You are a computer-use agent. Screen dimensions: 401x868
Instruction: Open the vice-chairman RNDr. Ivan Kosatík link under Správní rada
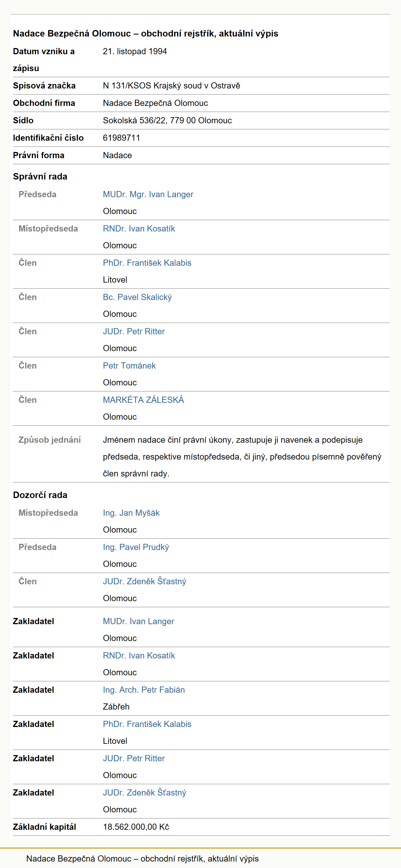click(x=139, y=229)
